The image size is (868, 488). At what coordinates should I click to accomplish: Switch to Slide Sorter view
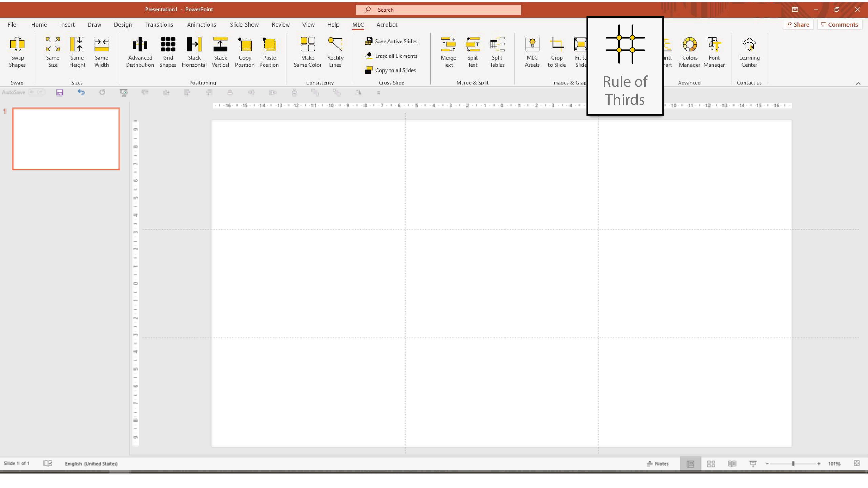pyautogui.click(x=711, y=464)
